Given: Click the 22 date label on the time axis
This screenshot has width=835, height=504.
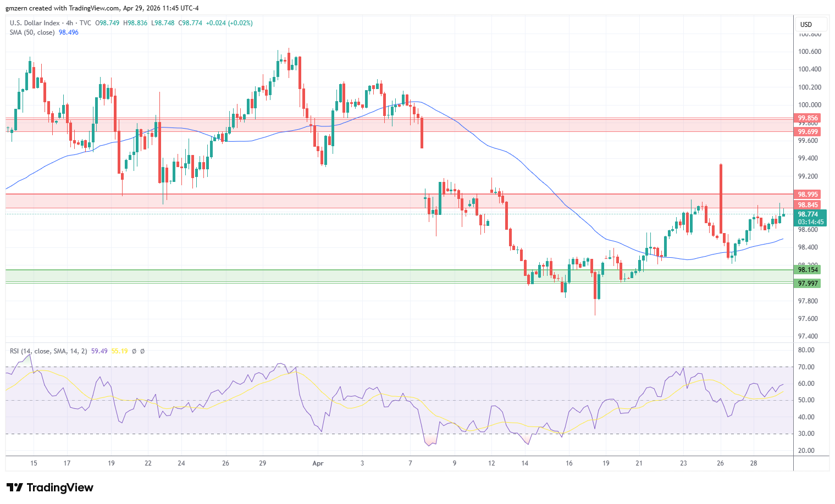Looking at the screenshot, I should pyautogui.click(x=148, y=463).
